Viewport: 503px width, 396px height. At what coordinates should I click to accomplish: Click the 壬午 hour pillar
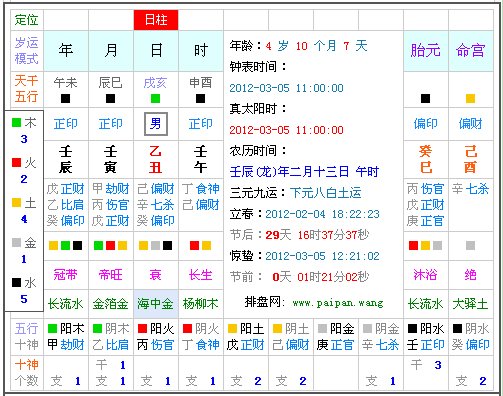click(201, 159)
